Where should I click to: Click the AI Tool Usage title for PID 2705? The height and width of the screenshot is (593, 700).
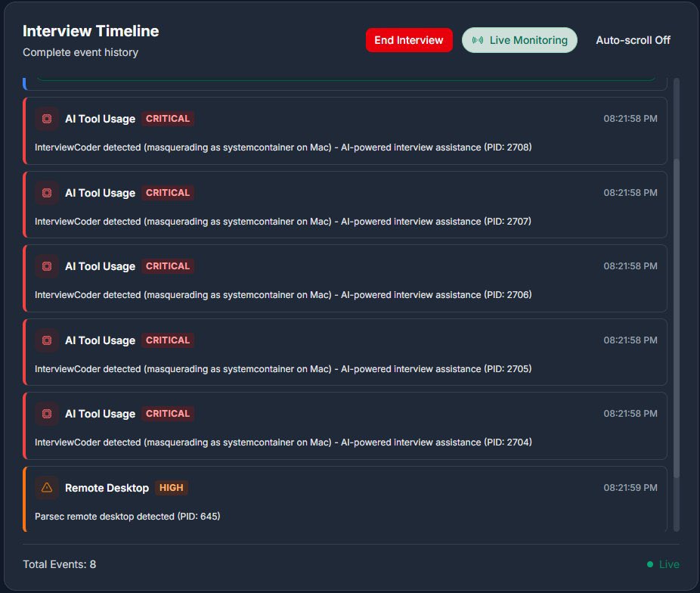[100, 340]
